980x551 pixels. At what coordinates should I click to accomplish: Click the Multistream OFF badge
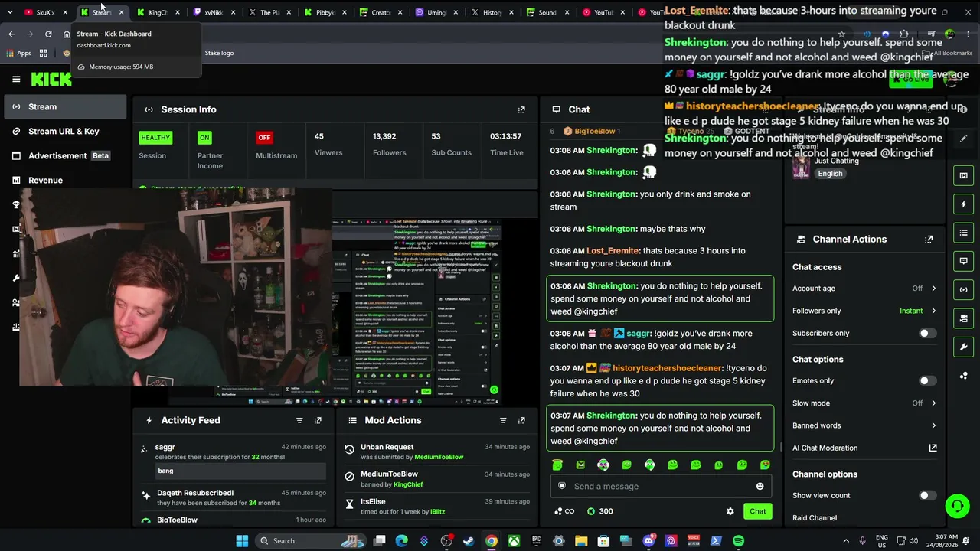pyautogui.click(x=264, y=138)
